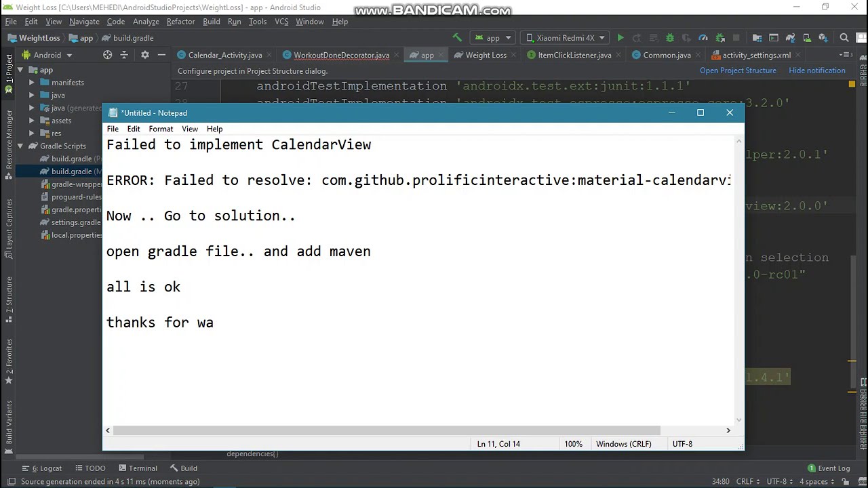Open the Layout Captures side panel
868x488 pixels.
click(x=9, y=229)
